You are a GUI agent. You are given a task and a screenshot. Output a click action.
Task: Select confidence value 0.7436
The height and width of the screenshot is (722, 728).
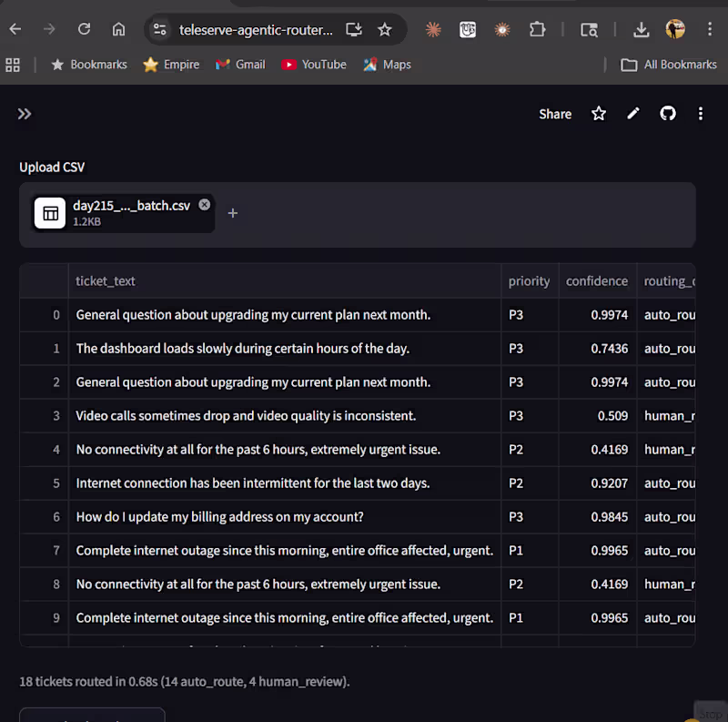coord(598,349)
